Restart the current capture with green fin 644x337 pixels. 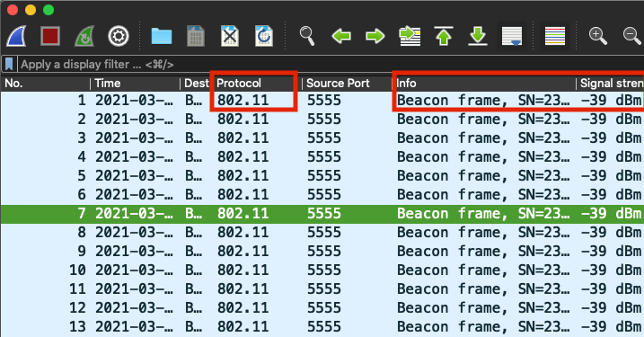[84, 36]
